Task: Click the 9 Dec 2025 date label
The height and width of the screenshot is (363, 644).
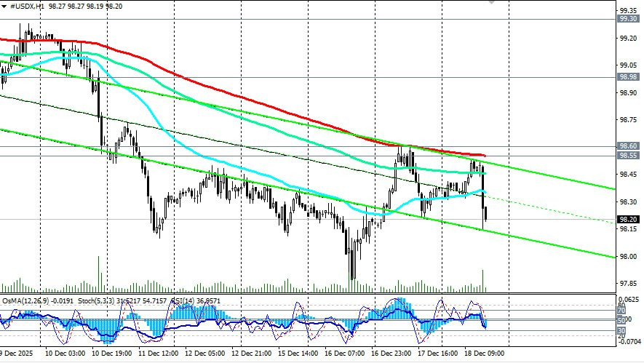Action: pos(16,353)
